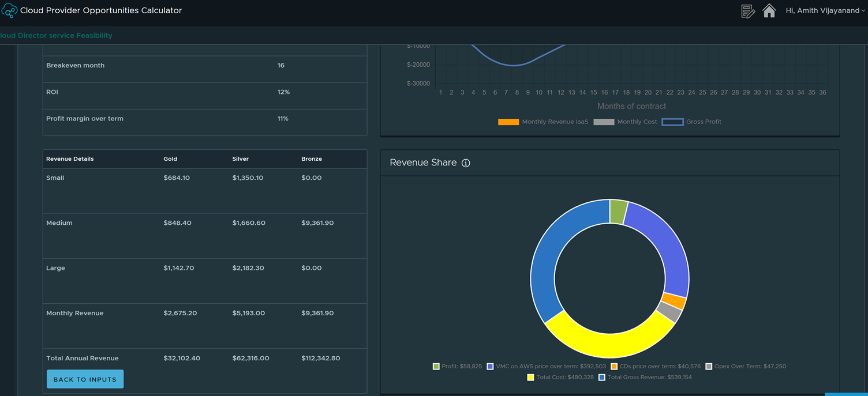Open Cloud Director service Feasibility link
This screenshot has width=868, height=396.
click(56, 36)
